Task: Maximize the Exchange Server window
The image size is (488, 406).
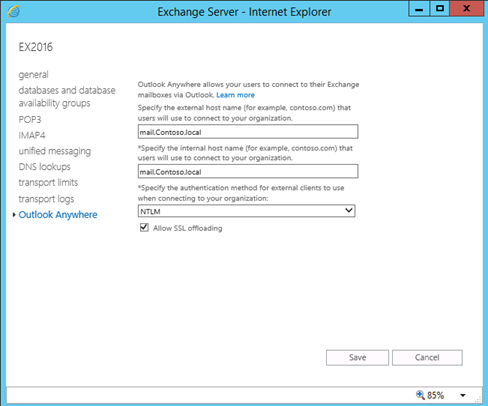Action: [439, 9]
